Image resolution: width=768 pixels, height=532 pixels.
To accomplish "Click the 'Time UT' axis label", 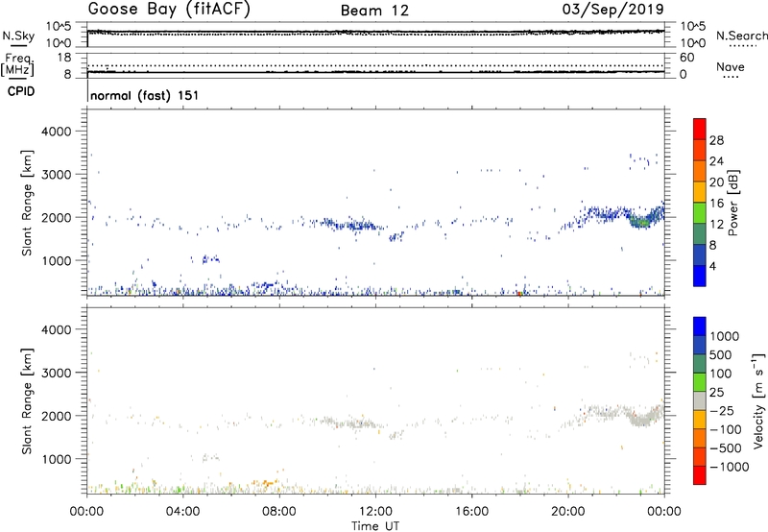I will tap(375, 526).
